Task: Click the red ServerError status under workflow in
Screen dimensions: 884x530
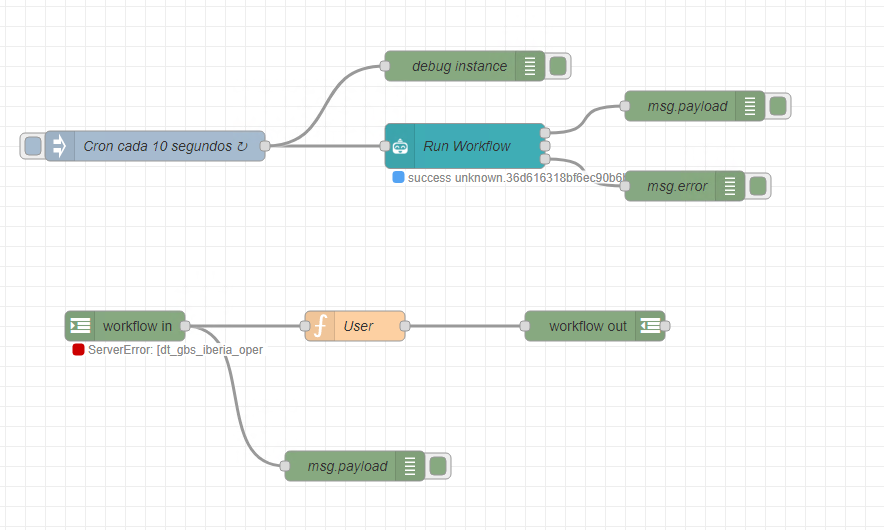Action: [167, 350]
